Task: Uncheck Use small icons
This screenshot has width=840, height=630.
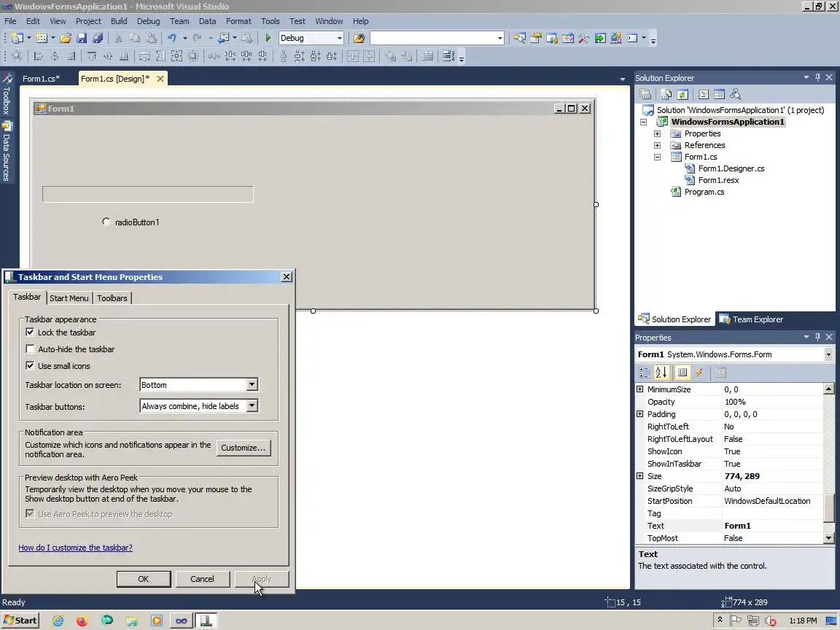Action: 30,365
